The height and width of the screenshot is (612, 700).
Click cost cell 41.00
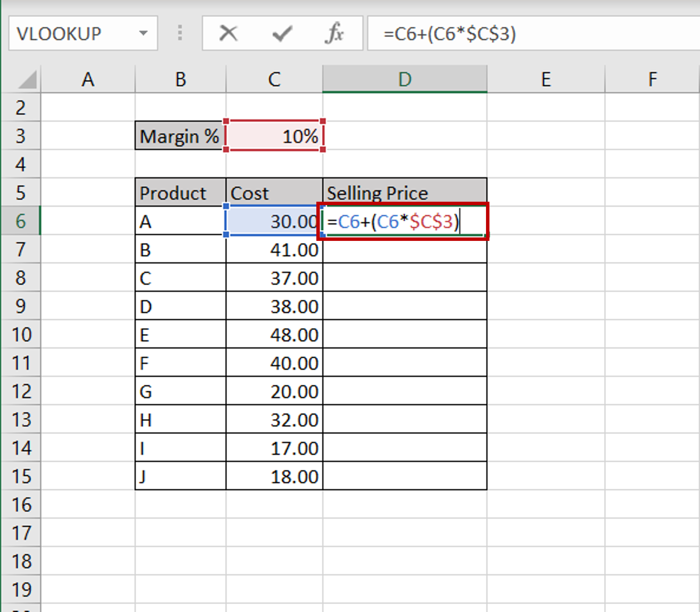pyautogui.click(x=274, y=249)
